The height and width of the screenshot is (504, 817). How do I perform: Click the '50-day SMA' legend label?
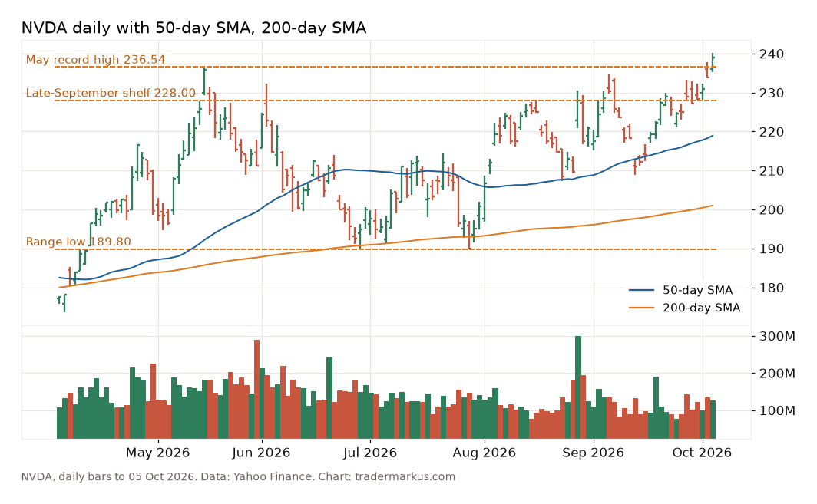tap(697, 290)
